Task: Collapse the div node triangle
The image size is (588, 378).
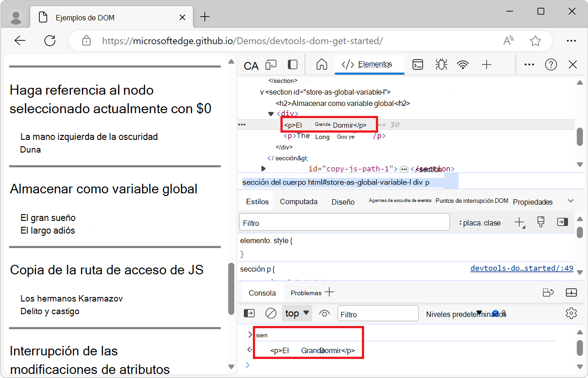Action: pyautogui.click(x=271, y=114)
